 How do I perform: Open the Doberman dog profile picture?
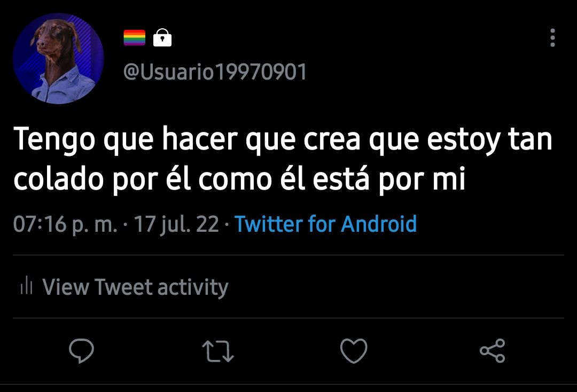[x=59, y=58]
